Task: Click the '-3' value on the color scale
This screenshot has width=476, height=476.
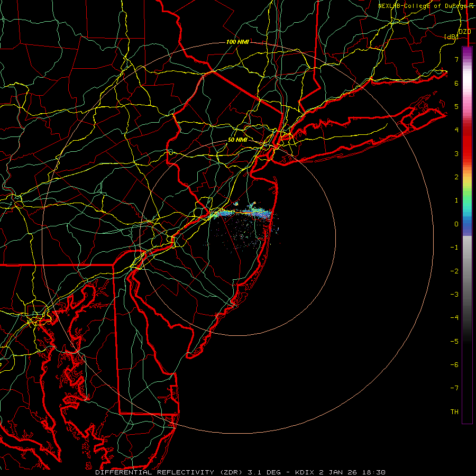Action: tap(454, 295)
